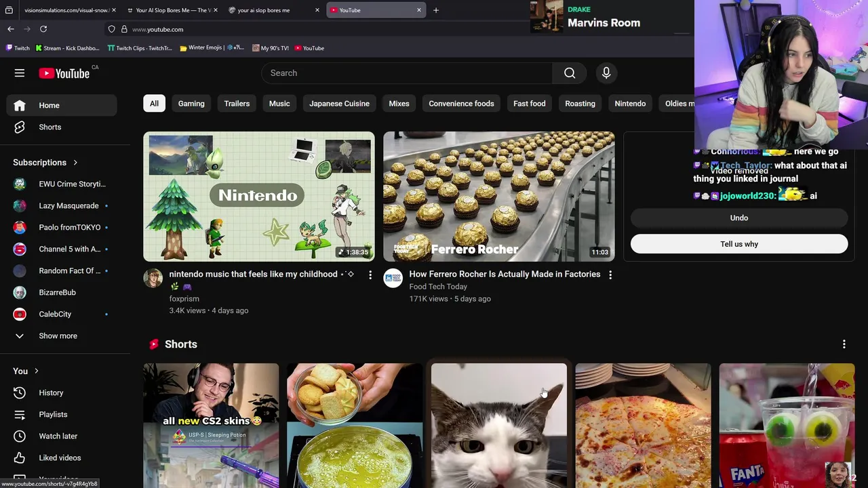The image size is (868, 488).
Task: Open the CS2 skins Short
Action: pos(211,426)
